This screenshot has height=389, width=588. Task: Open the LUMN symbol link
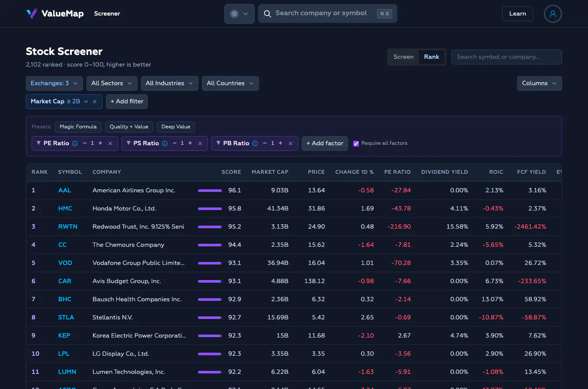(x=67, y=372)
